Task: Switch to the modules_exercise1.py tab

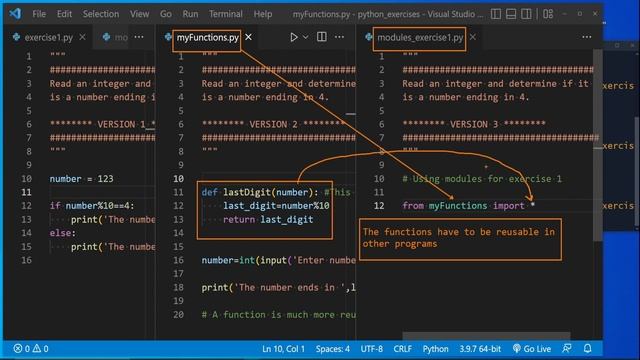Action: tap(420, 38)
